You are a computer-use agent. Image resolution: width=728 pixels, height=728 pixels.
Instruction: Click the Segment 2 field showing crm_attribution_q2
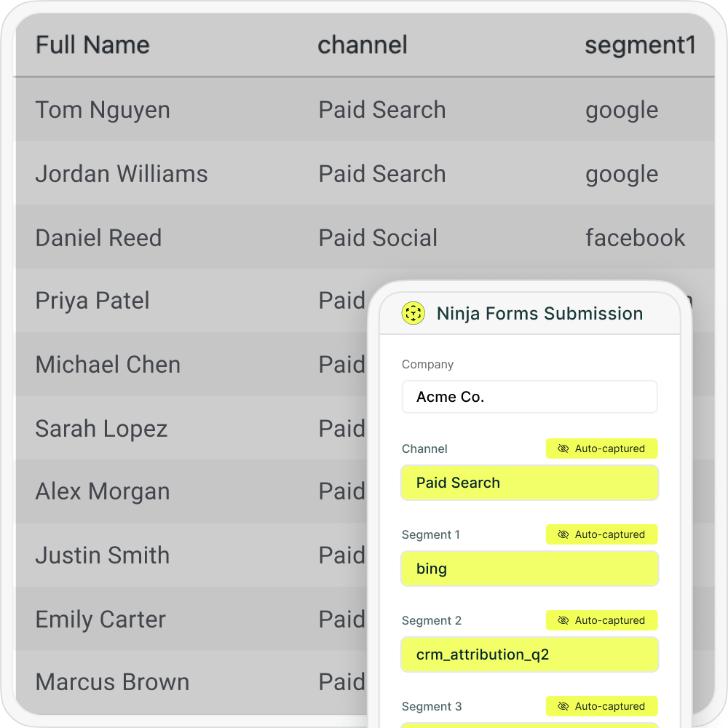[x=529, y=654]
